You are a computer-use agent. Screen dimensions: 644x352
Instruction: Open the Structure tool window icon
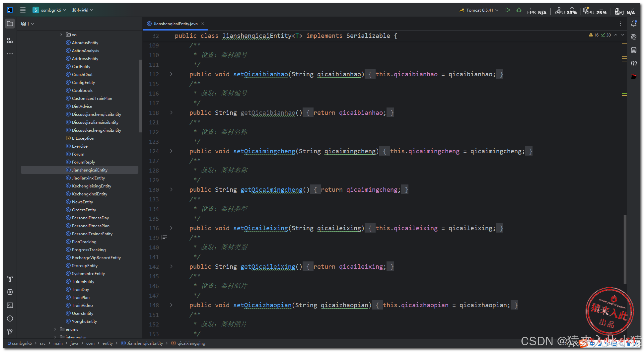[10, 40]
